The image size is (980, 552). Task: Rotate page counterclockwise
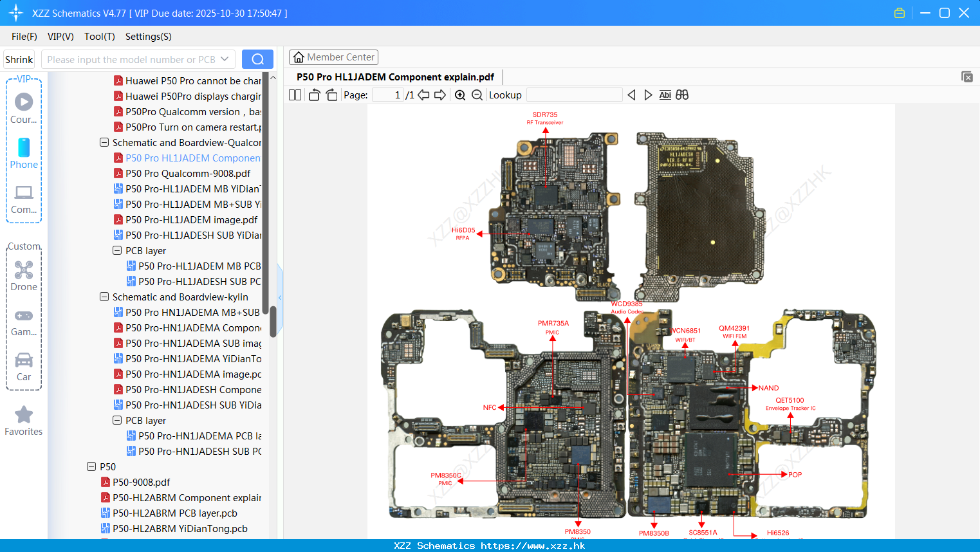coord(314,95)
